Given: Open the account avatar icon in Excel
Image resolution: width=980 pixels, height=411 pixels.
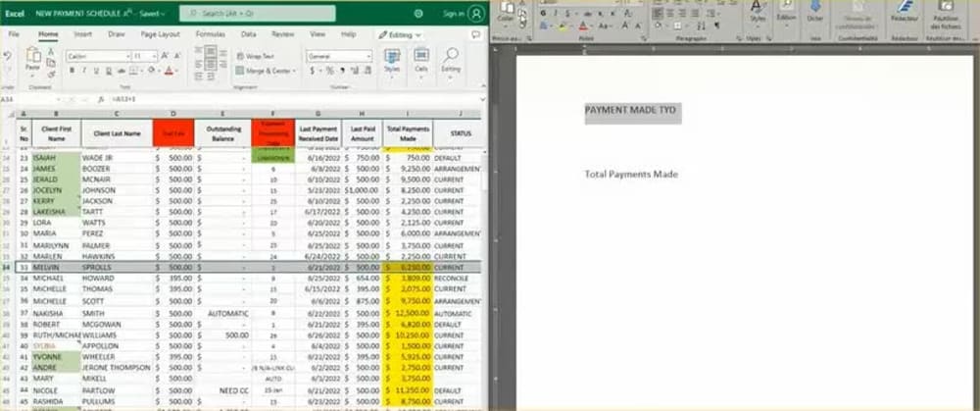Looking at the screenshot, I should 476,14.
